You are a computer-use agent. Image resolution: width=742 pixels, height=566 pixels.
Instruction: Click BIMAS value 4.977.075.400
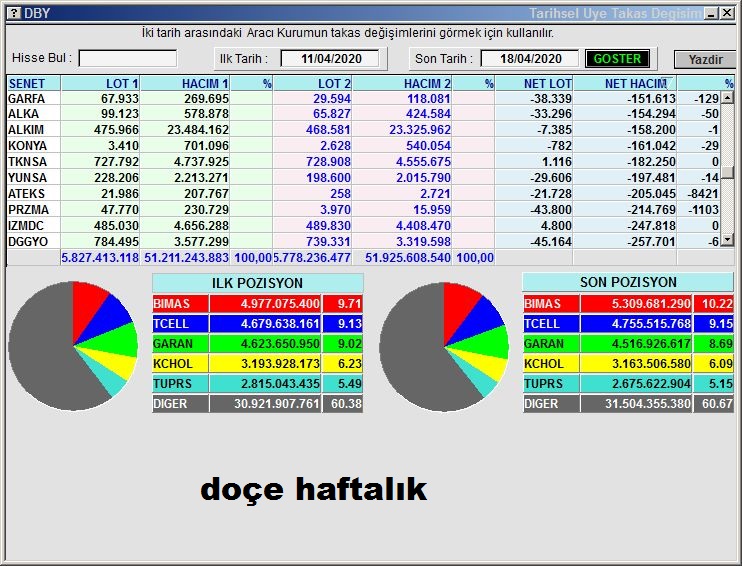(280, 303)
